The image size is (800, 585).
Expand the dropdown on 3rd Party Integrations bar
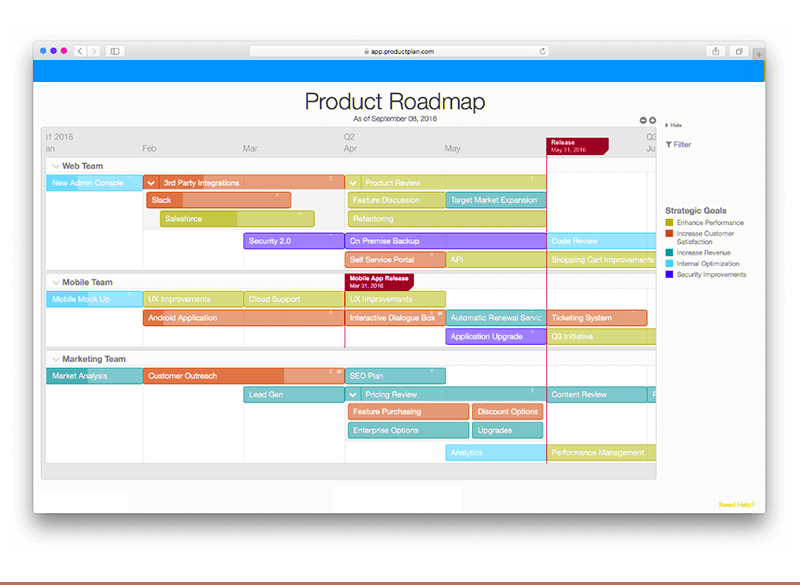pyautogui.click(x=151, y=183)
